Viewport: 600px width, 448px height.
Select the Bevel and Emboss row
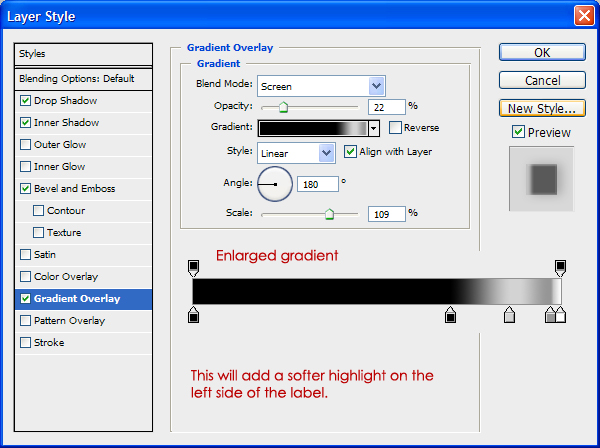83,189
